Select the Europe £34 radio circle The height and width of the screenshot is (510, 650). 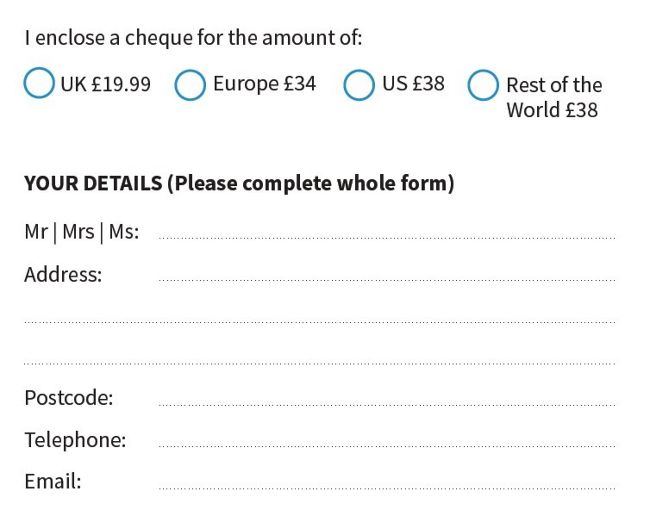(x=190, y=85)
